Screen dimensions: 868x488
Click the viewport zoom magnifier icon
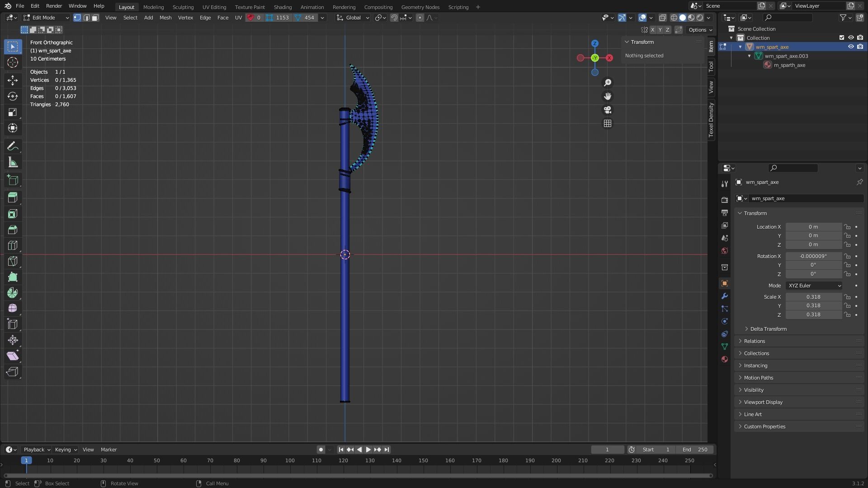pos(608,83)
